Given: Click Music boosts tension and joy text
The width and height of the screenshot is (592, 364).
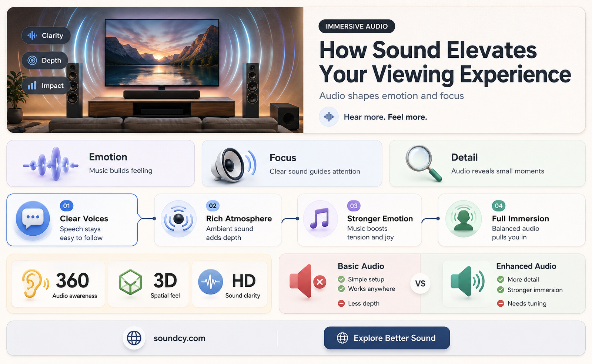Looking at the screenshot, I should (x=370, y=233).
